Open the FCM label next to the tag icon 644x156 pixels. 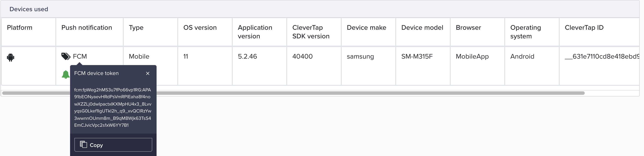[80, 56]
